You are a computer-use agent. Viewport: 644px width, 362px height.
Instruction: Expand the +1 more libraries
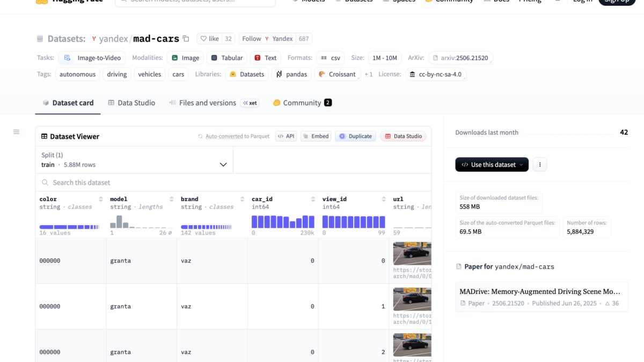[x=369, y=75]
